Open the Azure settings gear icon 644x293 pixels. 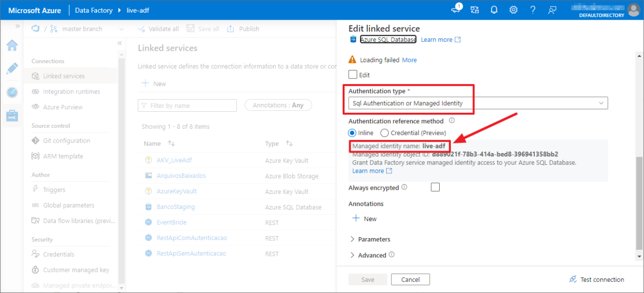513,10
